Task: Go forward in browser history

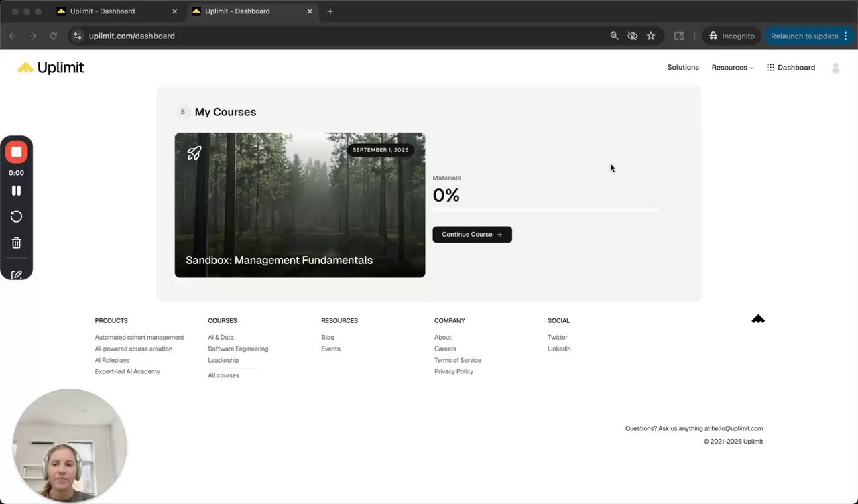Action: click(x=33, y=36)
